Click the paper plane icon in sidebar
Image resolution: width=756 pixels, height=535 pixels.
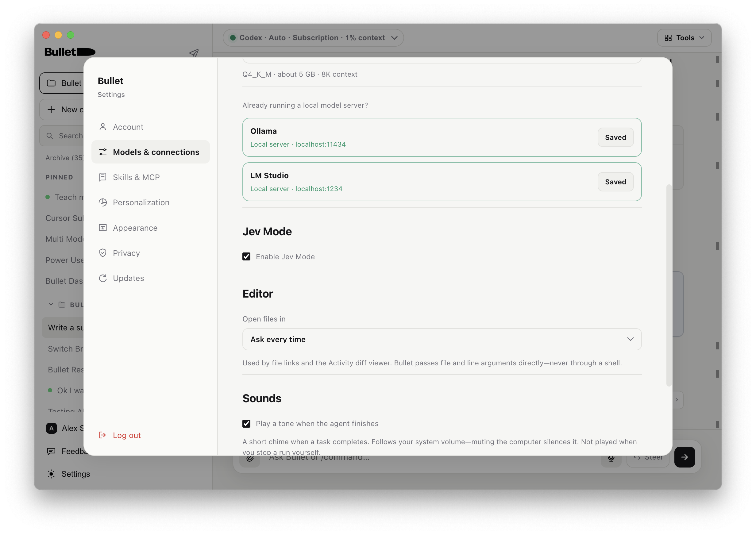coord(194,53)
